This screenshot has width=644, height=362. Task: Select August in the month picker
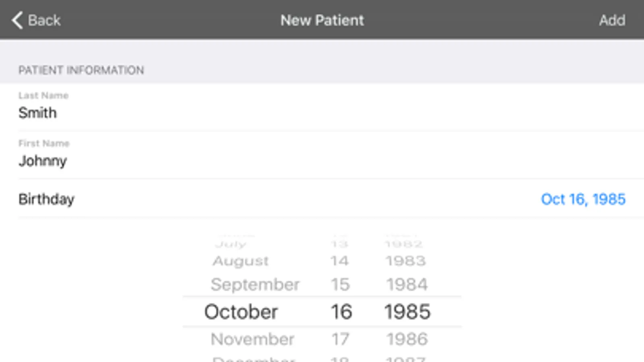point(241,261)
